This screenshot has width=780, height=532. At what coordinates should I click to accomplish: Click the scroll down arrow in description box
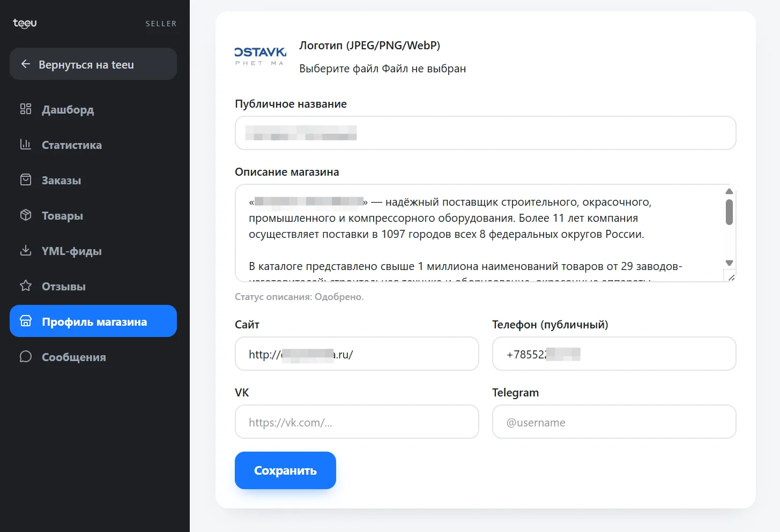point(729,263)
